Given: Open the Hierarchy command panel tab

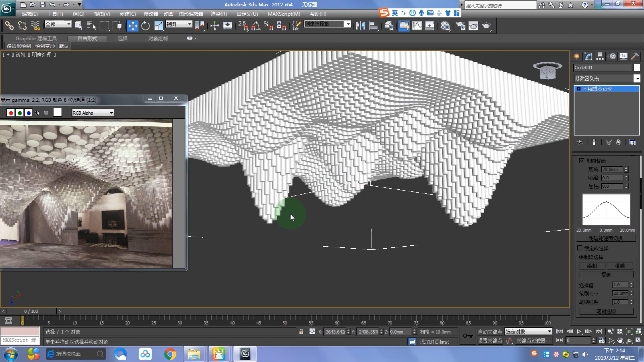Looking at the screenshot, I should [x=600, y=56].
